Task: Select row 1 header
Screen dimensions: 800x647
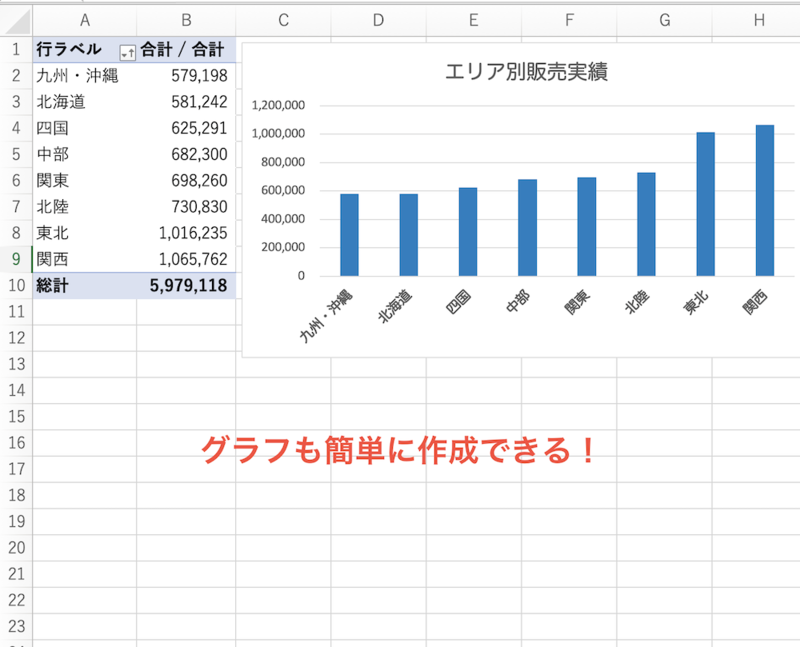Action: coord(16,49)
